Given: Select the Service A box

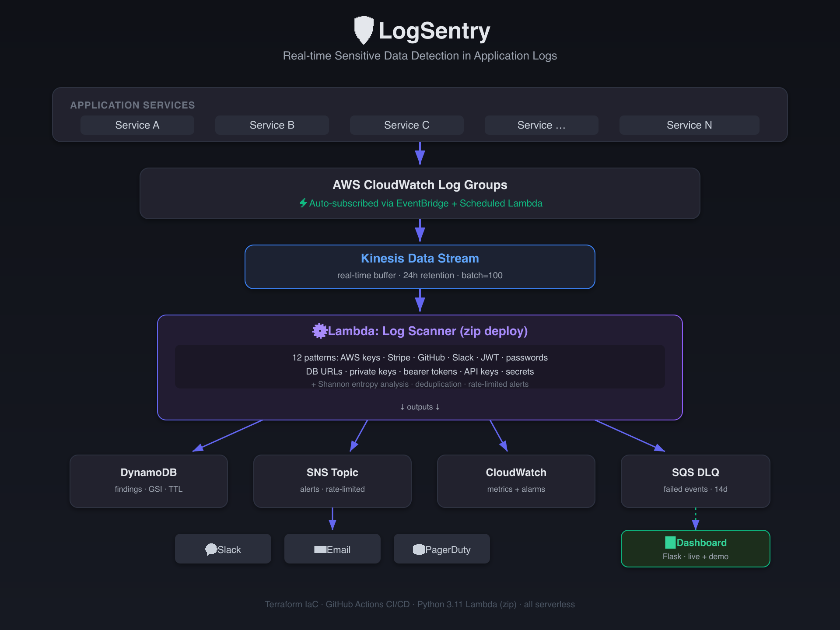Looking at the screenshot, I should pyautogui.click(x=137, y=125).
